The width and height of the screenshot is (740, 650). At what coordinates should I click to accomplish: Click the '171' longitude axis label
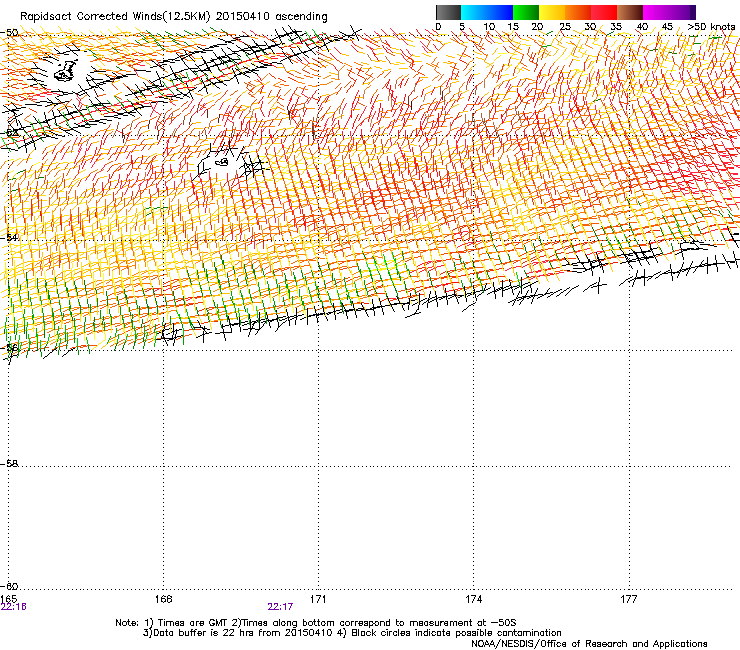[318, 599]
